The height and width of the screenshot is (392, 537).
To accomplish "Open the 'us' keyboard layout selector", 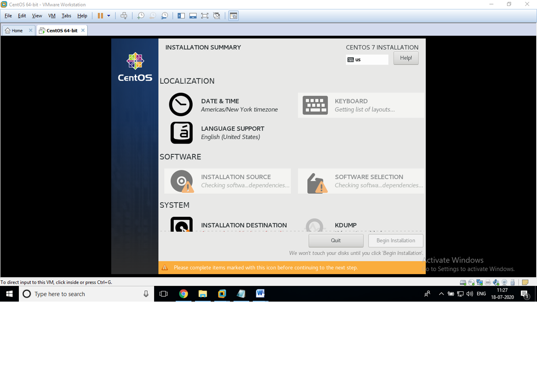I will pyautogui.click(x=367, y=60).
